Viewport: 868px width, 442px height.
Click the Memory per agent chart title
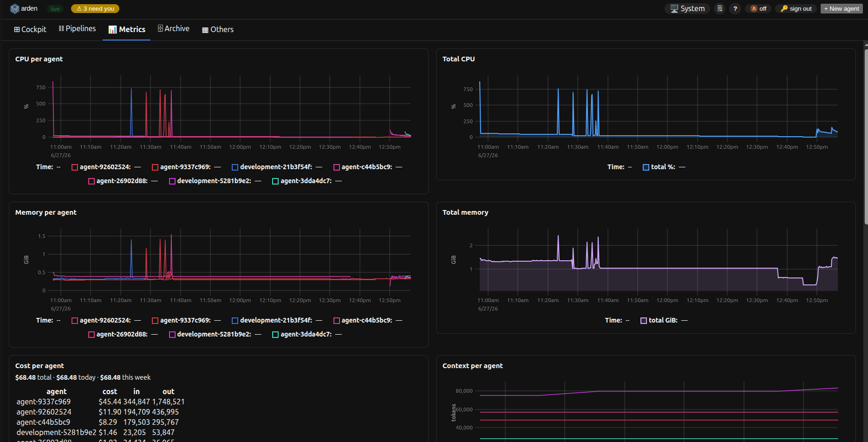(46, 212)
